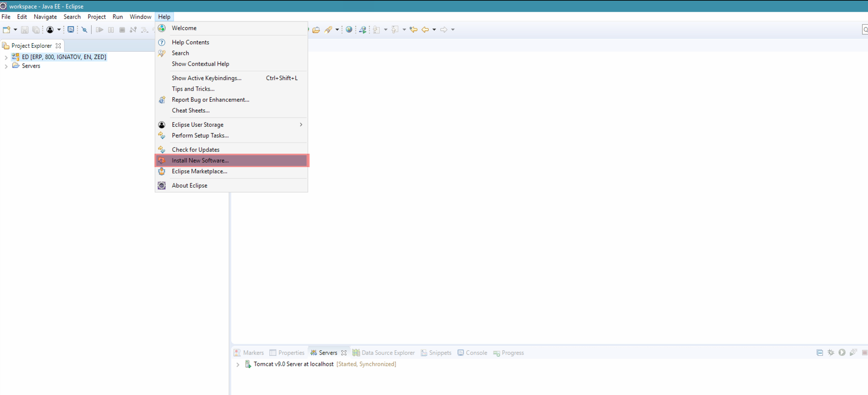Open the File menu
868x395 pixels.
[x=6, y=17]
